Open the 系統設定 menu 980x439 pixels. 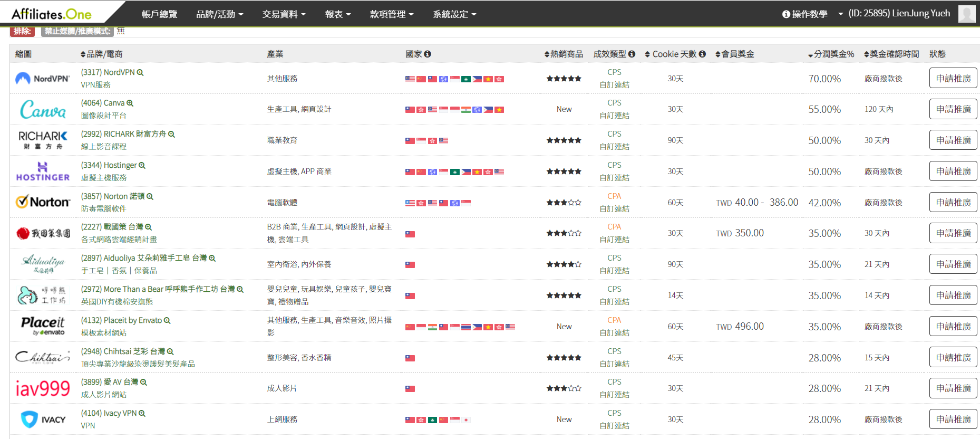click(x=454, y=14)
